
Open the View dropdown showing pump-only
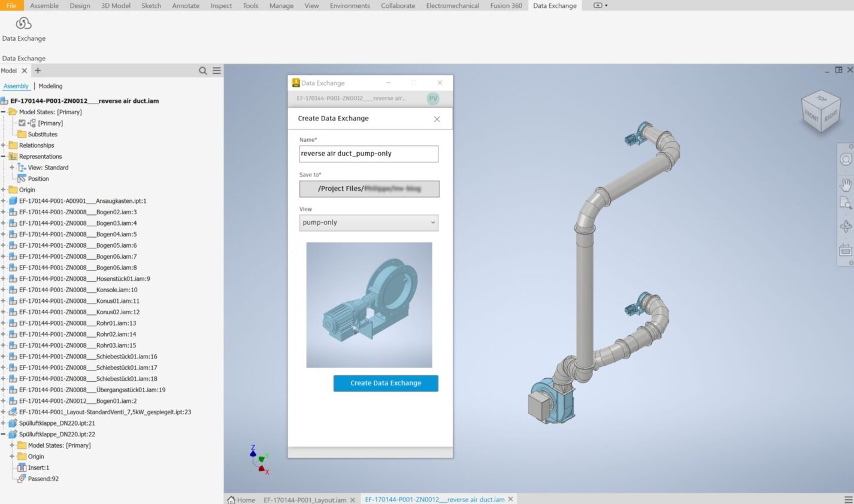click(369, 223)
